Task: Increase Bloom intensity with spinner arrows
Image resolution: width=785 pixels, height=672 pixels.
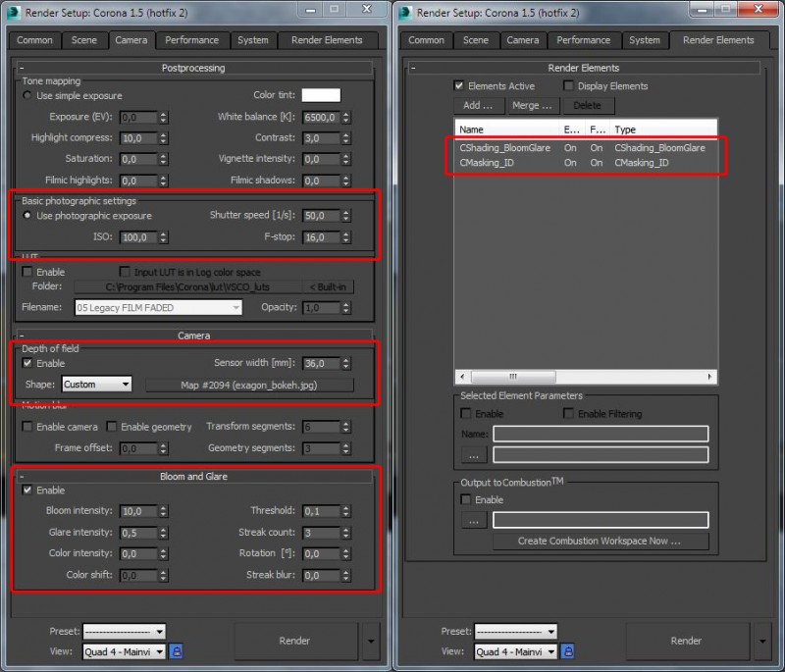Action: [x=163, y=511]
